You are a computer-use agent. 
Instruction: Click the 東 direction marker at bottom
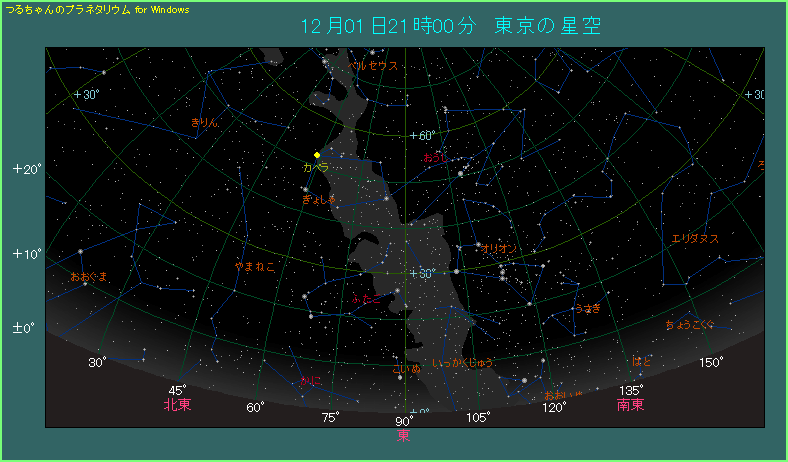(x=403, y=434)
